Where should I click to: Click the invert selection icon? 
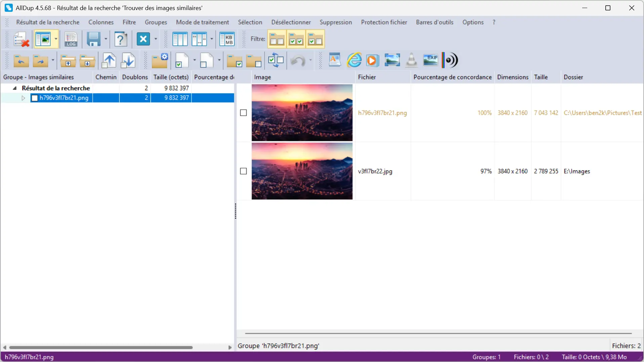pos(276,61)
